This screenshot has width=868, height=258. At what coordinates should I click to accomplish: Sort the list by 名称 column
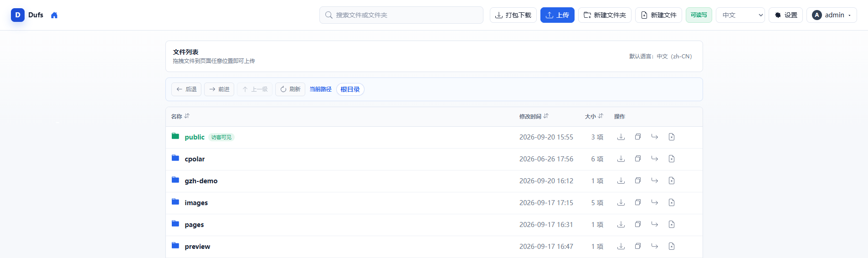[x=180, y=116]
